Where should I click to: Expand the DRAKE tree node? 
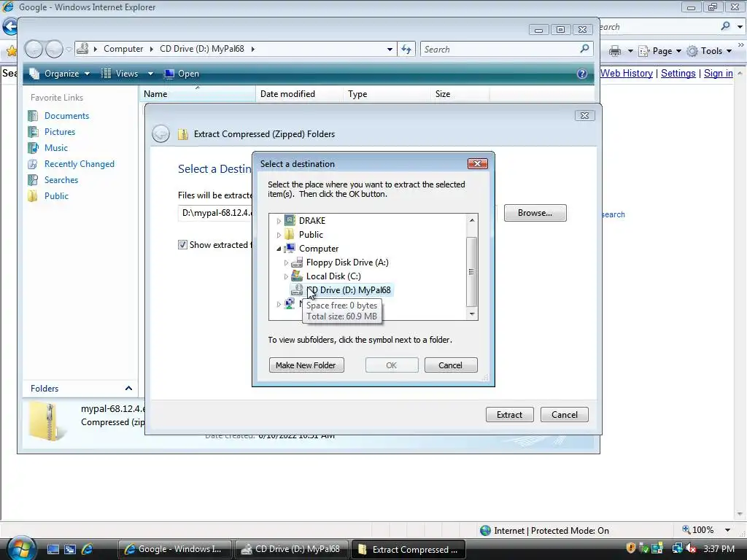tap(279, 221)
